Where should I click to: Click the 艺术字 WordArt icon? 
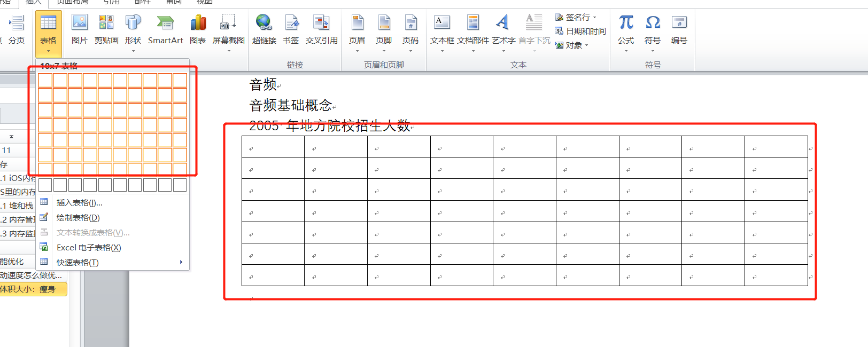pos(503,29)
